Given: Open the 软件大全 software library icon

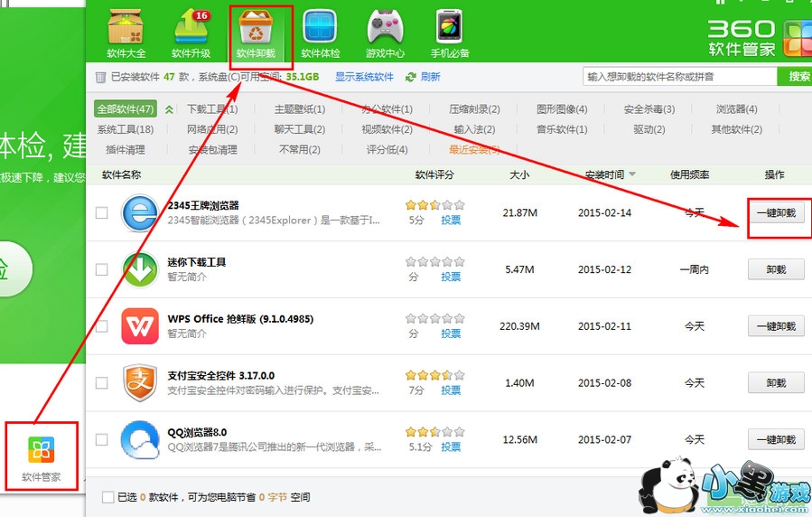Looking at the screenshot, I should coord(126,33).
